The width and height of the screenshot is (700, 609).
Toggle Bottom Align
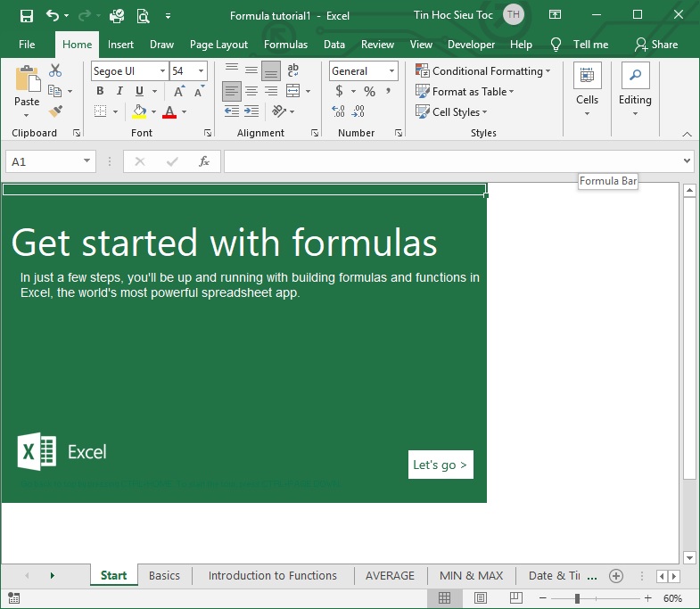(271, 70)
